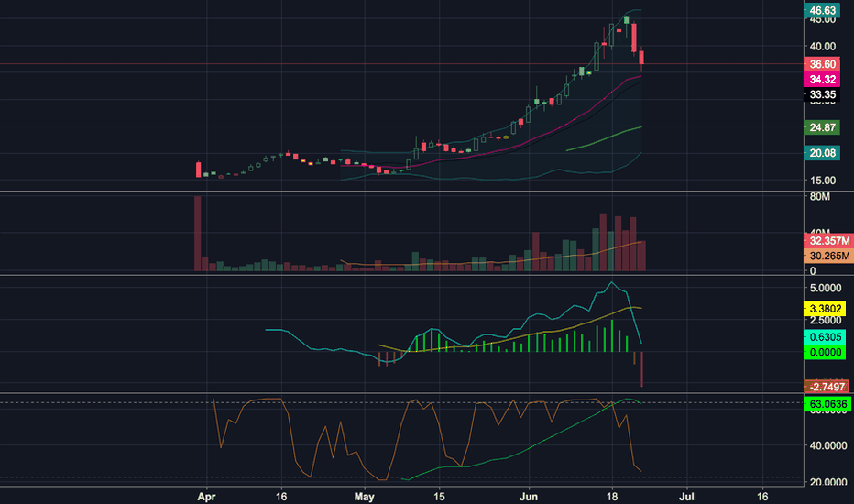This screenshot has width=854, height=504.
Task: Click the 15 date label in May
Action: pos(439,497)
